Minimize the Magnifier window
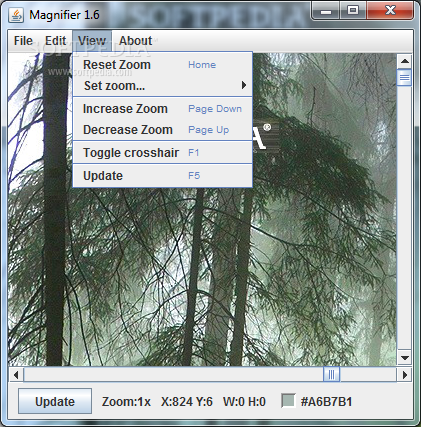The width and height of the screenshot is (421, 427). tap(326, 10)
